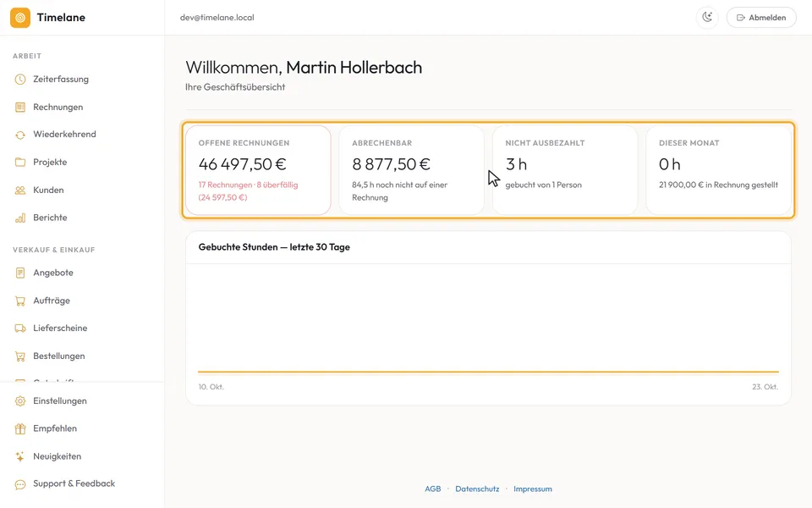Click the Timelane logo icon
The image size is (812, 508).
click(x=20, y=18)
